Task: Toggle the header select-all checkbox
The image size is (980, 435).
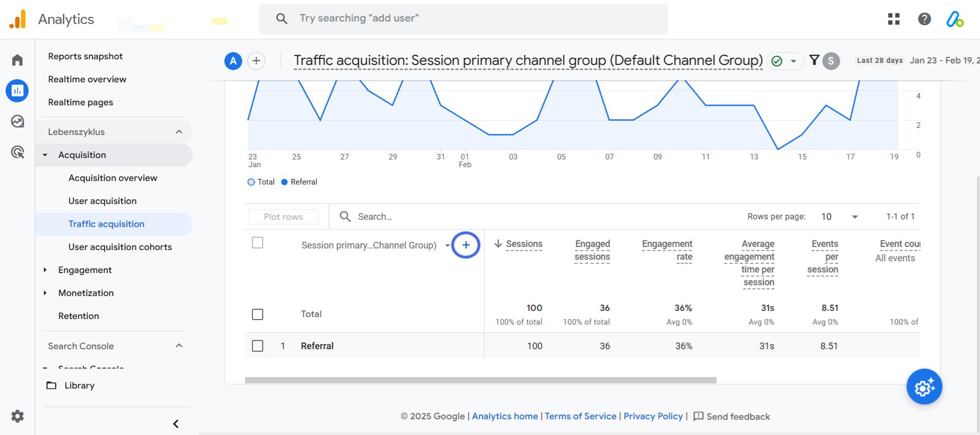Action: click(258, 243)
